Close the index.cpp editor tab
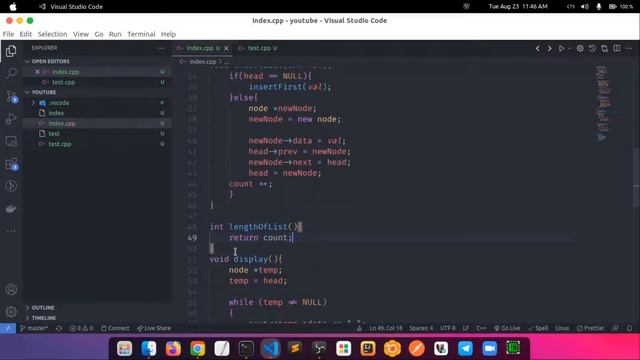Viewport: 640px width, 360px height. 226,48
